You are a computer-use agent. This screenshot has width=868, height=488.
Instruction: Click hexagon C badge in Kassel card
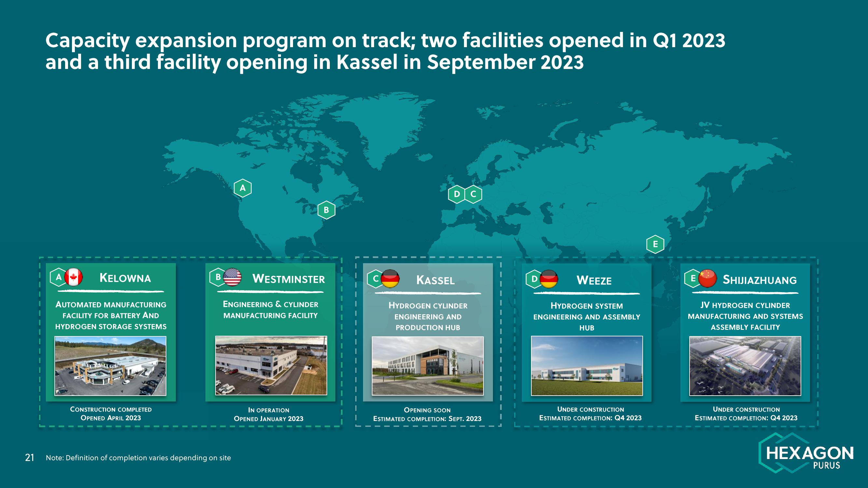pos(375,279)
